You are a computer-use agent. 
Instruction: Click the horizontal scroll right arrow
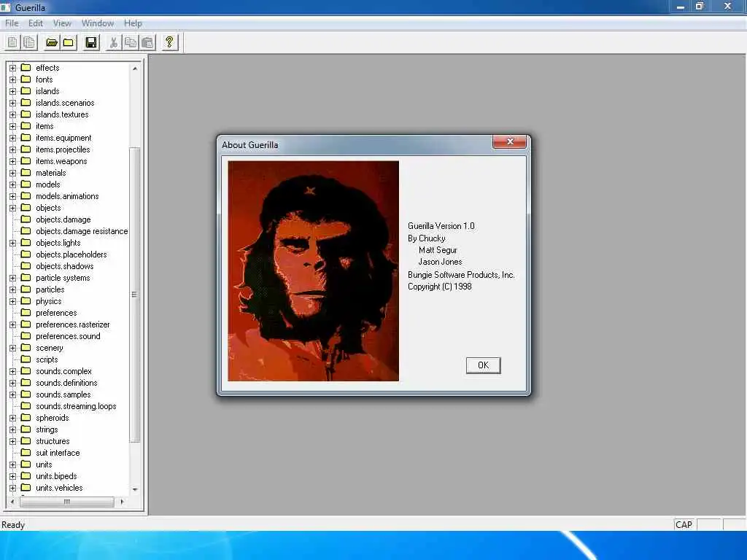point(123,502)
